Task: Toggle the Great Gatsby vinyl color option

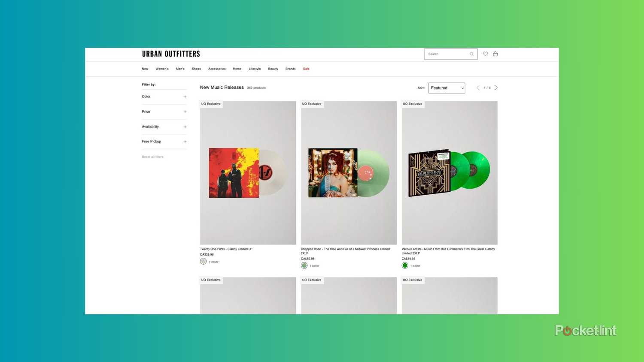Action: click(x=405, y=265)
